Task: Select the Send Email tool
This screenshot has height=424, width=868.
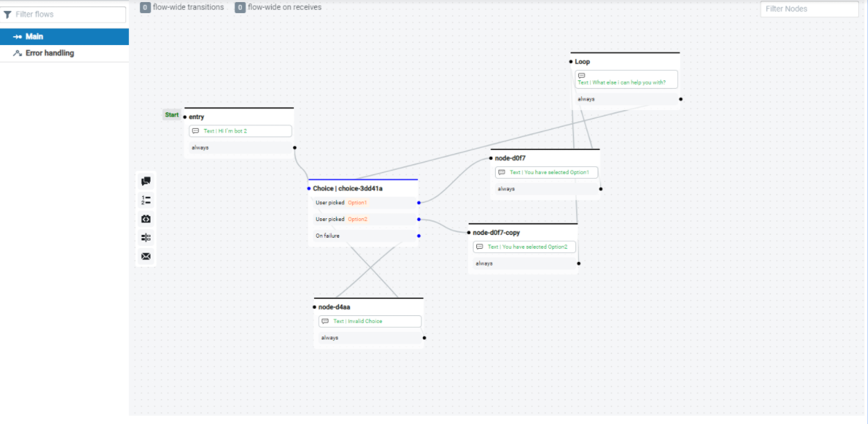Action: coord(146,256)
